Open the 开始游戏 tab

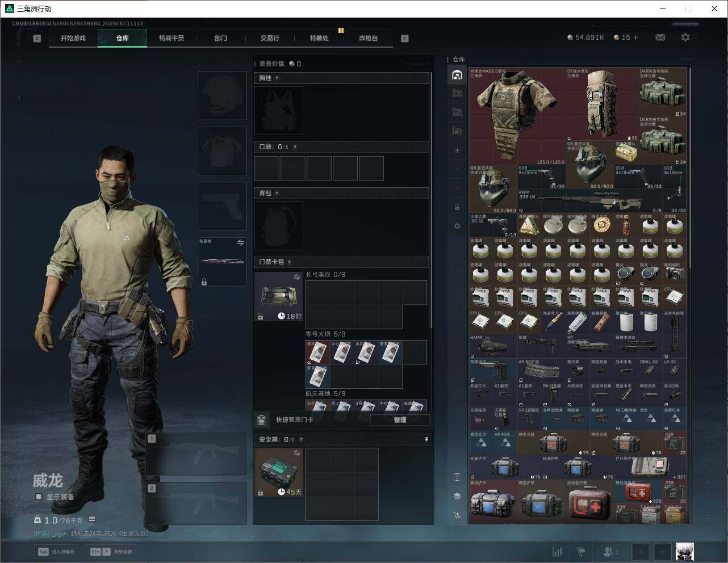[73, 38]
